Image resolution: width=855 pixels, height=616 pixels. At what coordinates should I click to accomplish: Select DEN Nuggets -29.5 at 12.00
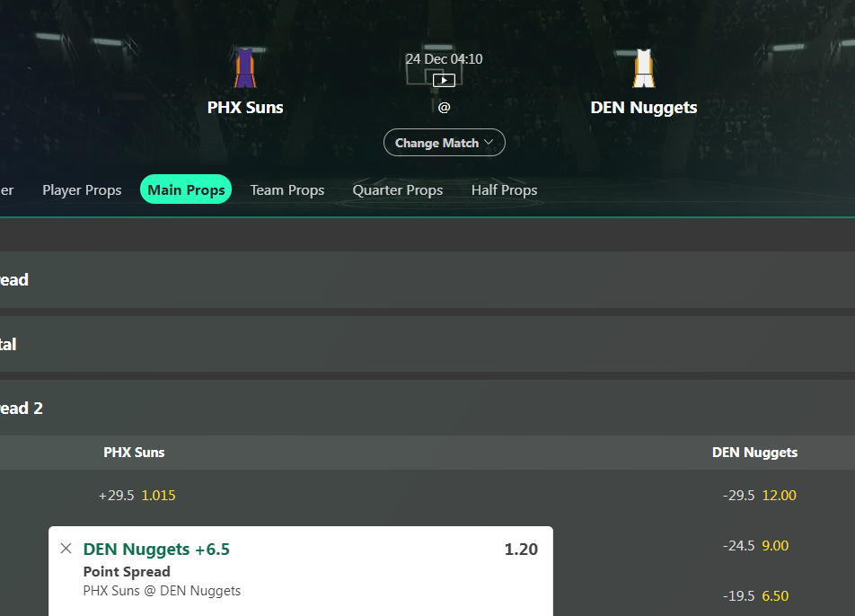(x=760, y=495)
